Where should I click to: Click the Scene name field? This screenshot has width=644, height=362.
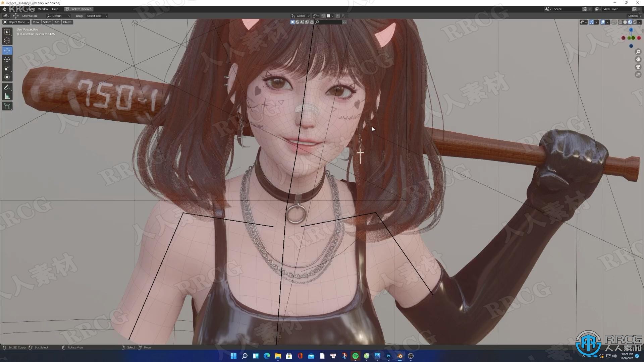coord(567,9)
